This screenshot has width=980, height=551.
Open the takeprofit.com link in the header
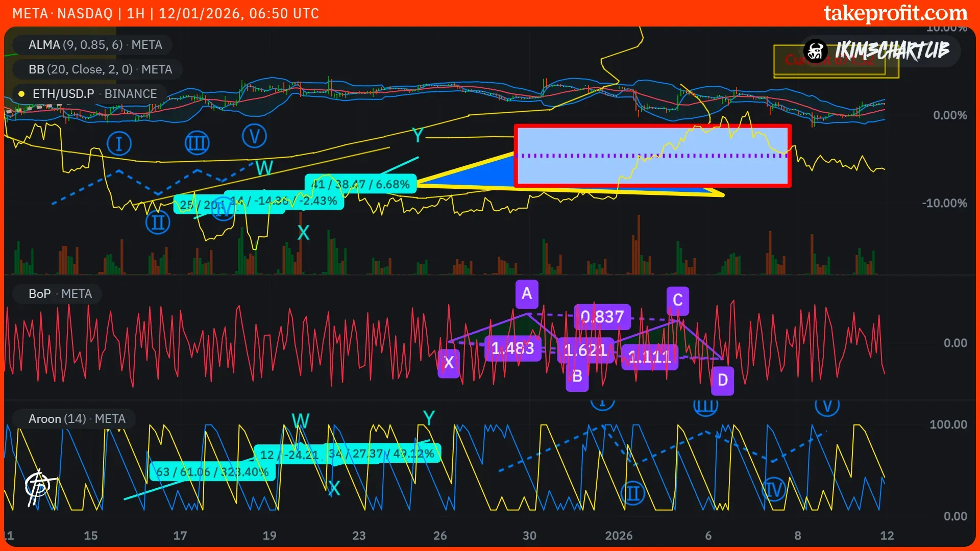click(x=895, y=13)
